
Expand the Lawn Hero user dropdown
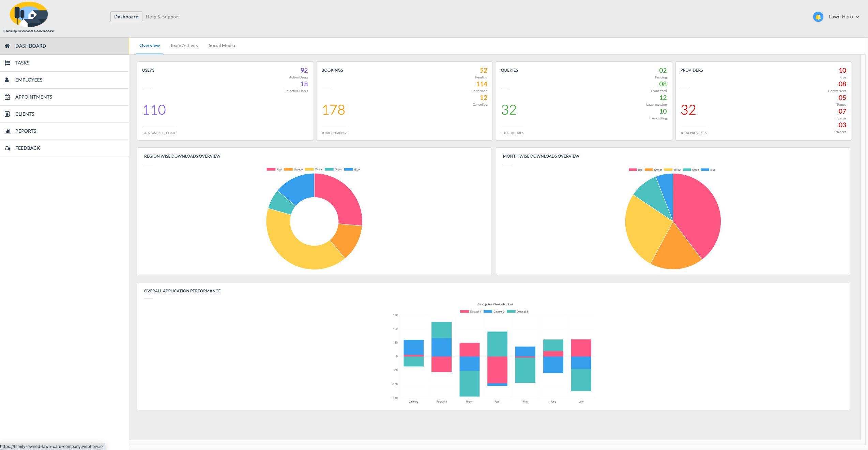(x=844, y=17)
